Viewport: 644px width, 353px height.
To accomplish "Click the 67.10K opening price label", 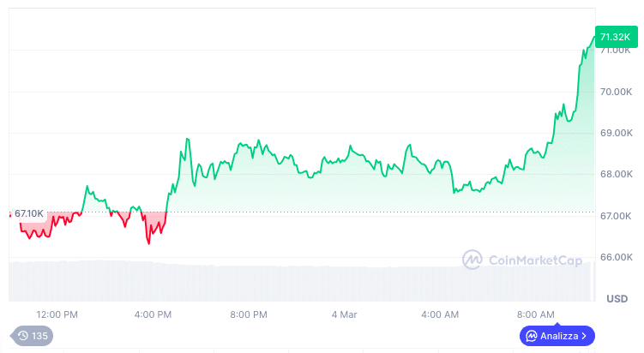I will pyautogui.click(x=28, y=212).
